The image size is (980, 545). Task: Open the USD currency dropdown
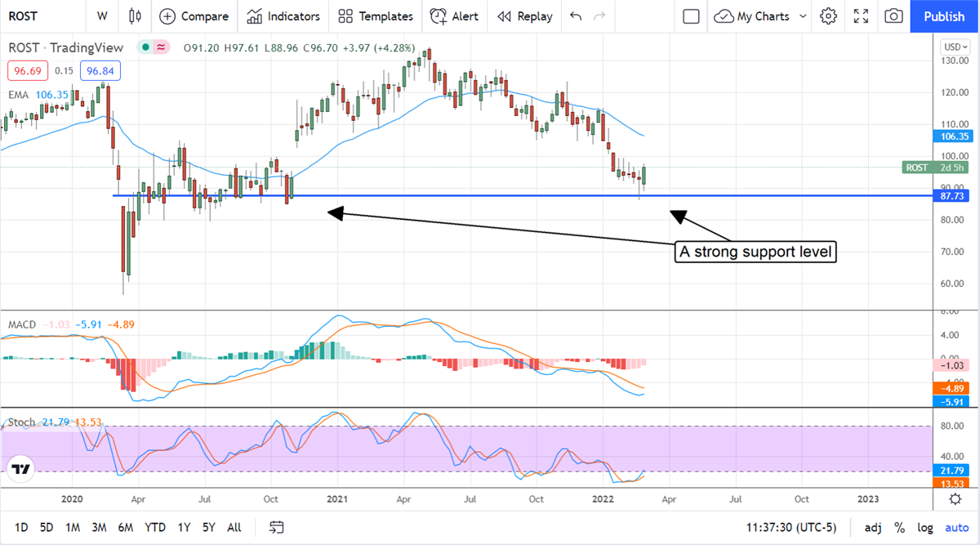click(955, 47)
